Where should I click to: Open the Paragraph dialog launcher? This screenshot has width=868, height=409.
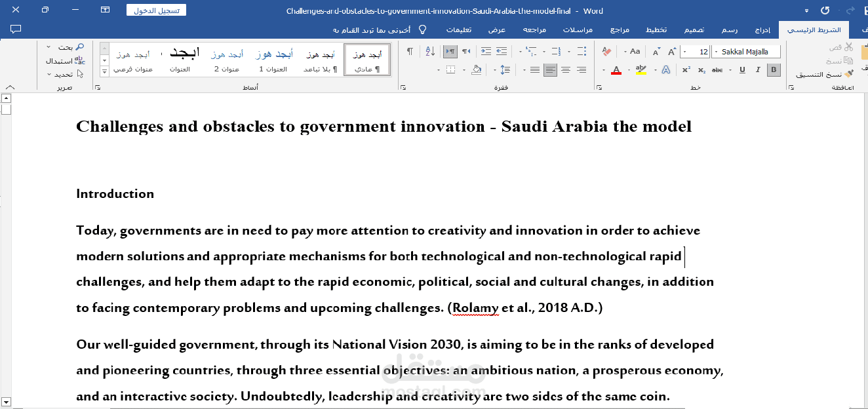click(403, 87)
